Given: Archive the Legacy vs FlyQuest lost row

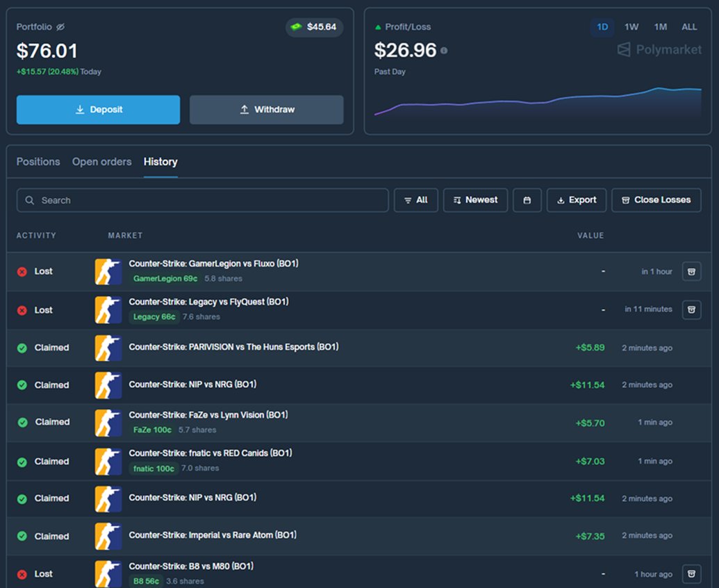Looking at the screenshot, I should [691, 310].
